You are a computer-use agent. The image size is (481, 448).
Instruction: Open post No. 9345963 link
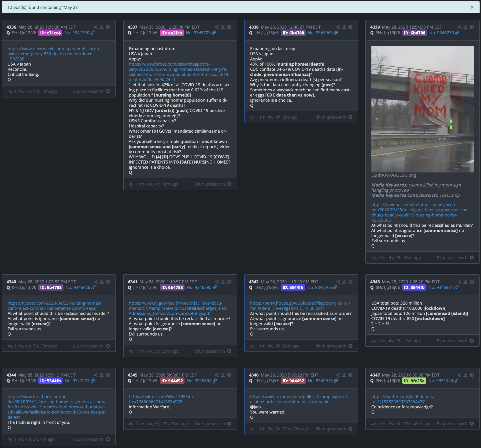[320, 33]
